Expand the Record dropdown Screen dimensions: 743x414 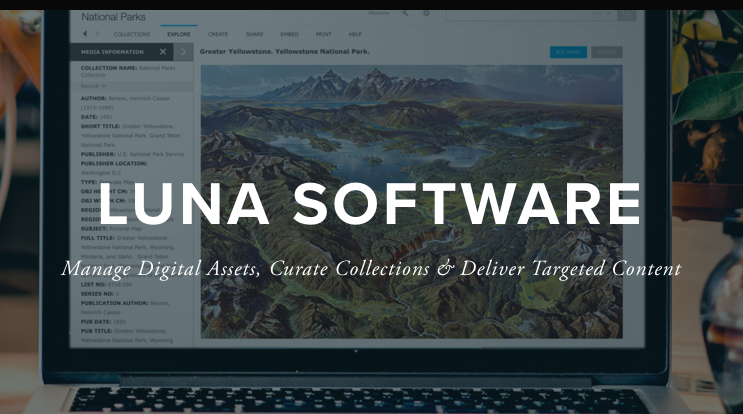point(93,86)
